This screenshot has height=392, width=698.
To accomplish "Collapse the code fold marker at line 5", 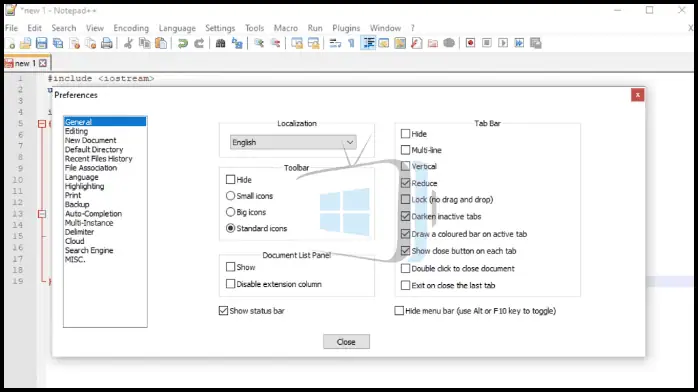I will coord(42,124).
